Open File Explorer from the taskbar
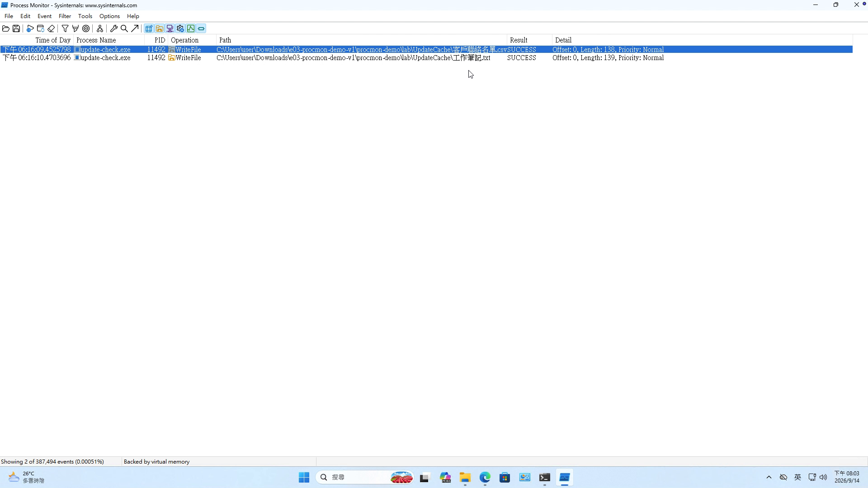Screen dimensions: 868x488 click(x=465, y=478)
